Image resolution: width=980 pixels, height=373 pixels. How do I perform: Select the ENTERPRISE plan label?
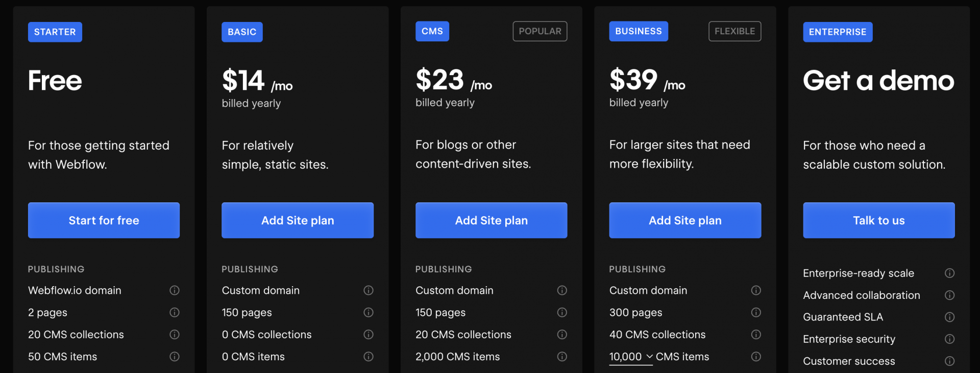(x=838, y=32)
